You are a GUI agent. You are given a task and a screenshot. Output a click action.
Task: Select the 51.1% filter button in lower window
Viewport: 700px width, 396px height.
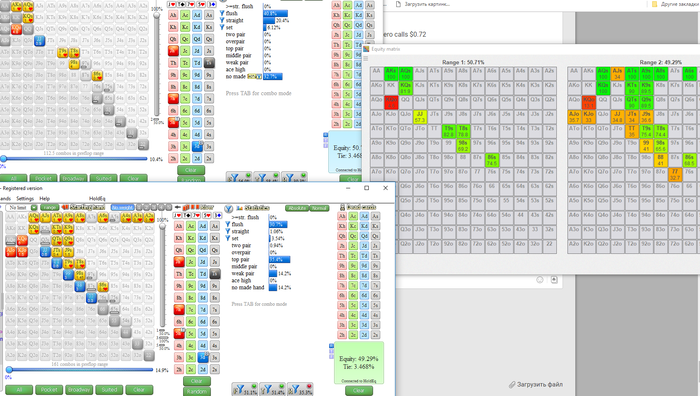pyautogui.click(x=245, y=389)
